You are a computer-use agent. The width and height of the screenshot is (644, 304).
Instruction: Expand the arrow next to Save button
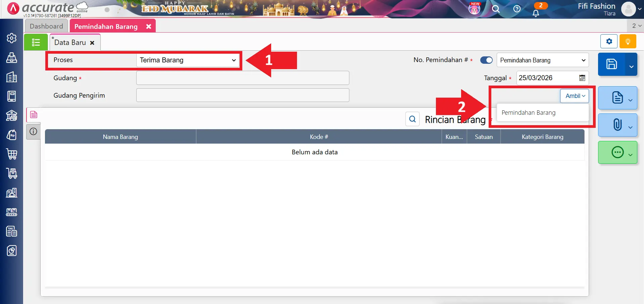(x=631, y=66)
